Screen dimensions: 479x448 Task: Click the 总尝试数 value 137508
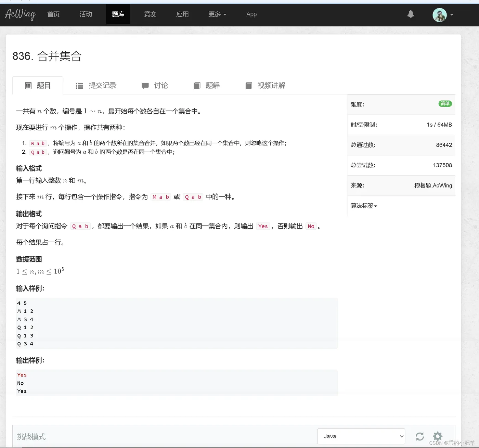[442, 165]
